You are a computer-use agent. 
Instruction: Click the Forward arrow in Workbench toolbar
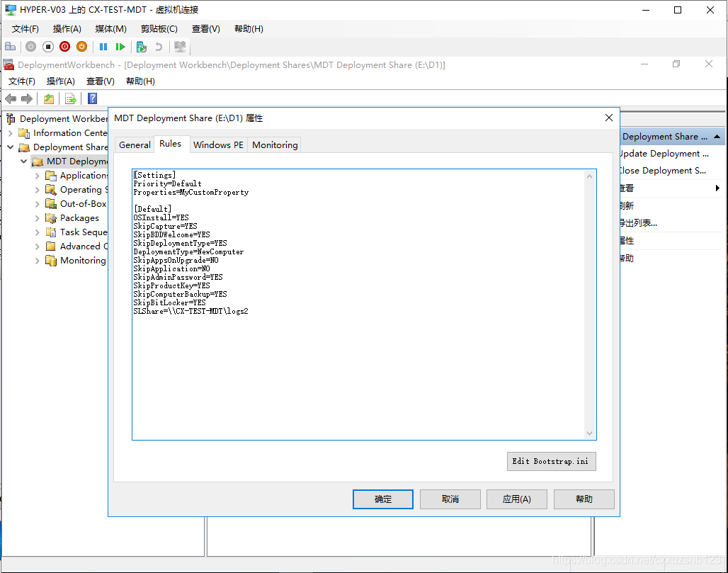pos(27,98)
